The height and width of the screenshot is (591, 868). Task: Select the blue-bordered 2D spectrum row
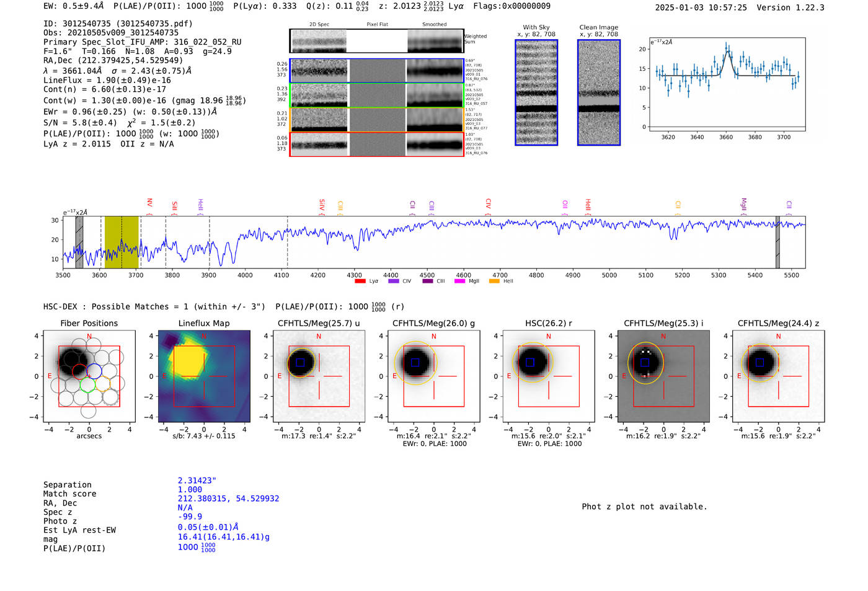click(377, 71)
